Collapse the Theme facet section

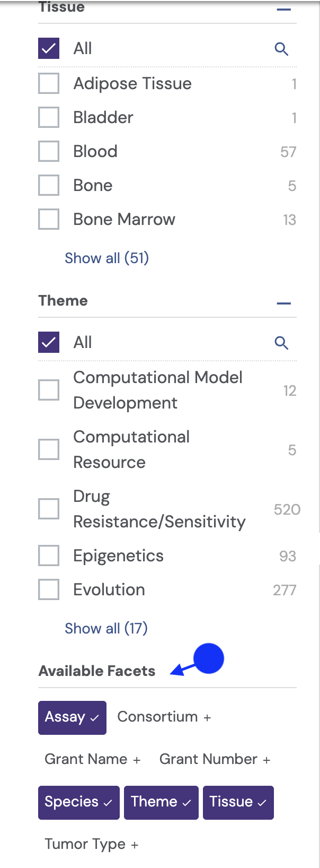tap(284, 303)
